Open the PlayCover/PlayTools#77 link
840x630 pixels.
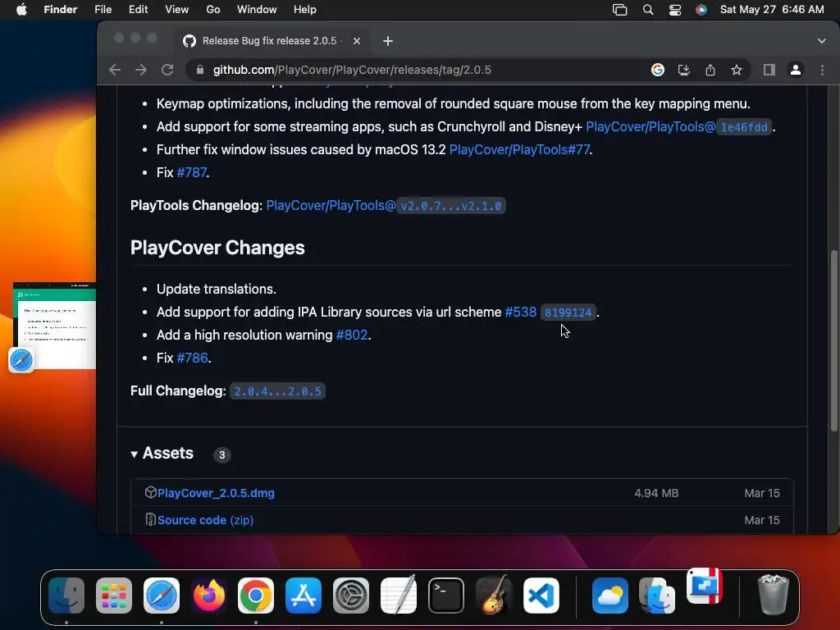(519, 149)
